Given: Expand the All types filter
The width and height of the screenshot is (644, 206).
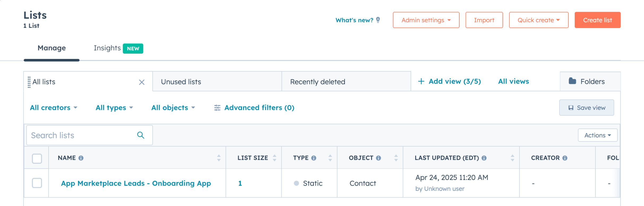Looking at the screenshot, I should point(114,108).
